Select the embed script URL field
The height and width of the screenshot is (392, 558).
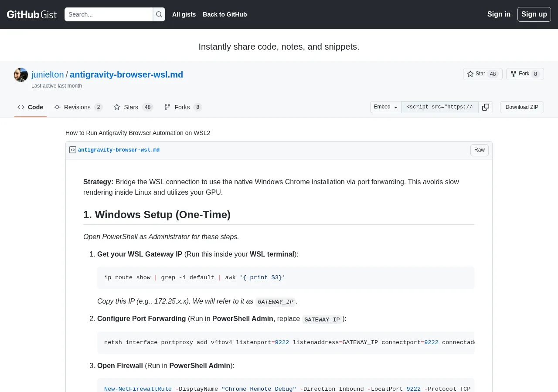coord(440,107)
